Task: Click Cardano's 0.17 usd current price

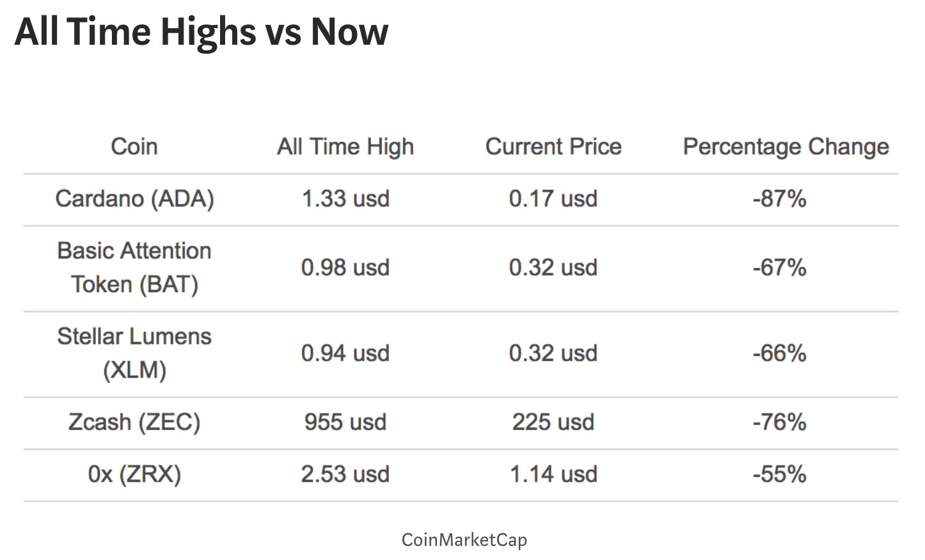Action: pos(553,199)
